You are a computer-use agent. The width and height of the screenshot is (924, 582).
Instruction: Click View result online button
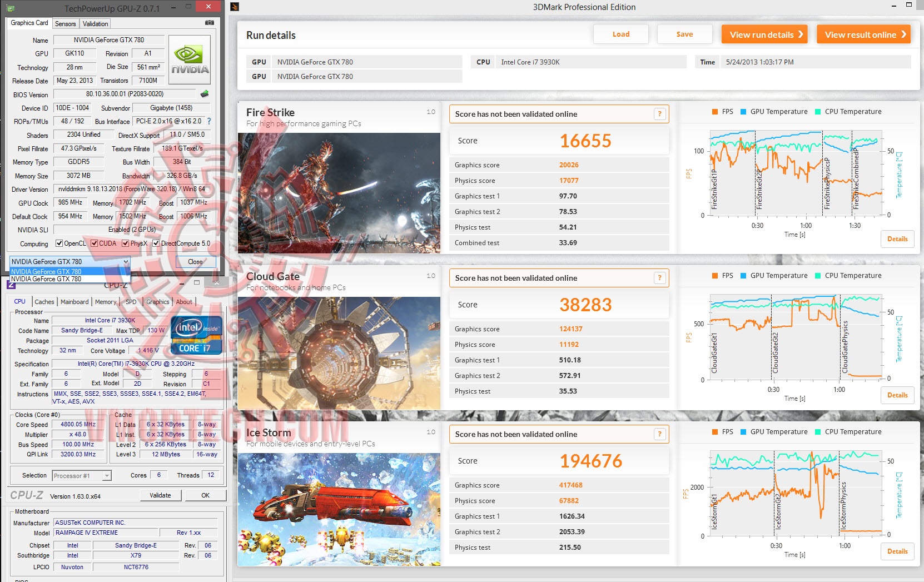864,34
